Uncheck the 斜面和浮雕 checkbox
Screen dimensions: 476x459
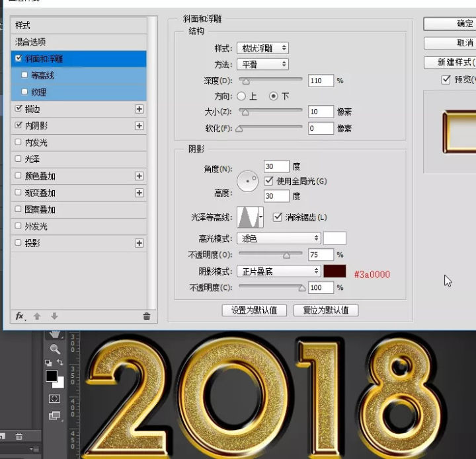click(19, 58)
